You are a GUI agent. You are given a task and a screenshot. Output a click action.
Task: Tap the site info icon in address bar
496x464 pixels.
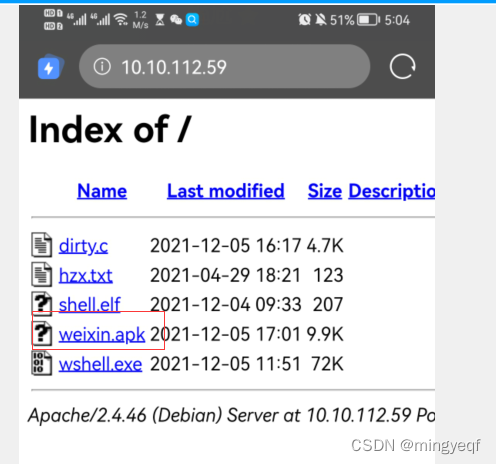[102, 66]
